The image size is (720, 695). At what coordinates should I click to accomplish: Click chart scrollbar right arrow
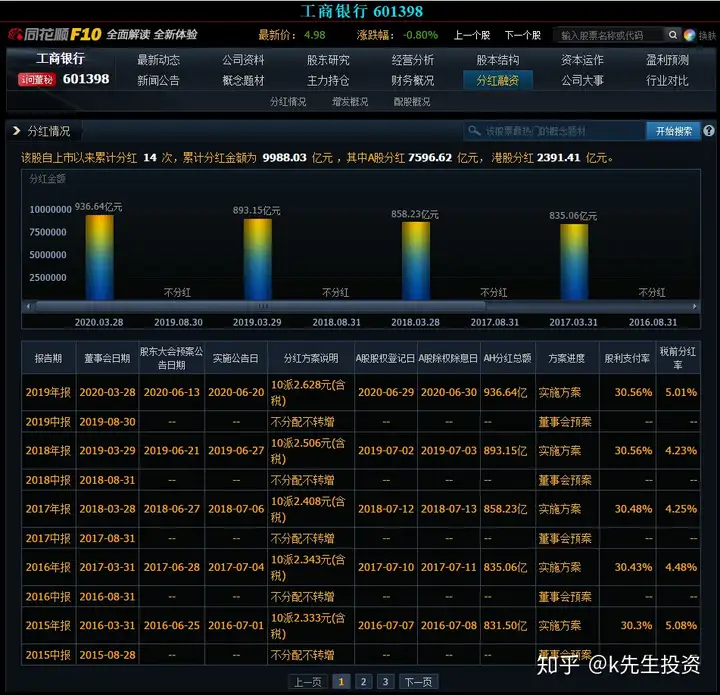click(x=694, y=306)
